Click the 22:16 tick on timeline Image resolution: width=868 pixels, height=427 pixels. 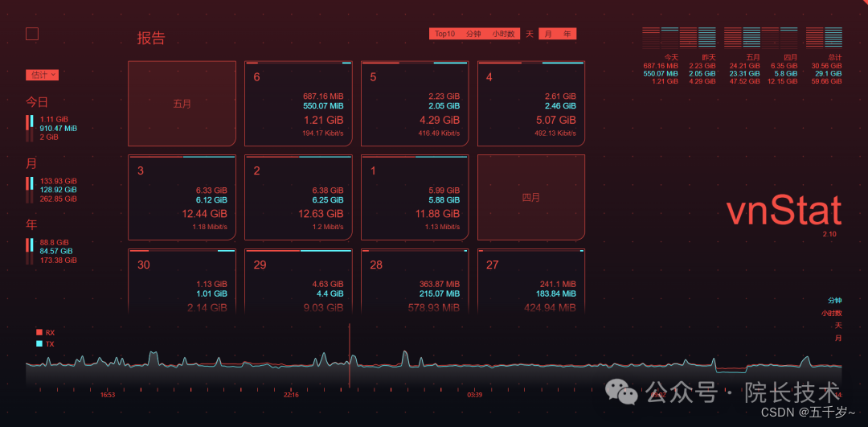click(x=291, y=395)
